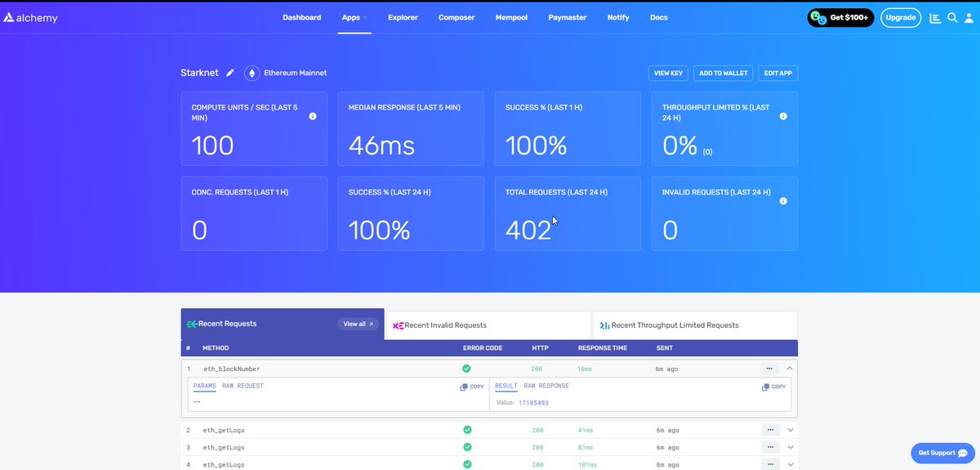Viewport: 980px width, 470px height.
Task: Show info for Invalid Requests card
Action: (783, 201)
